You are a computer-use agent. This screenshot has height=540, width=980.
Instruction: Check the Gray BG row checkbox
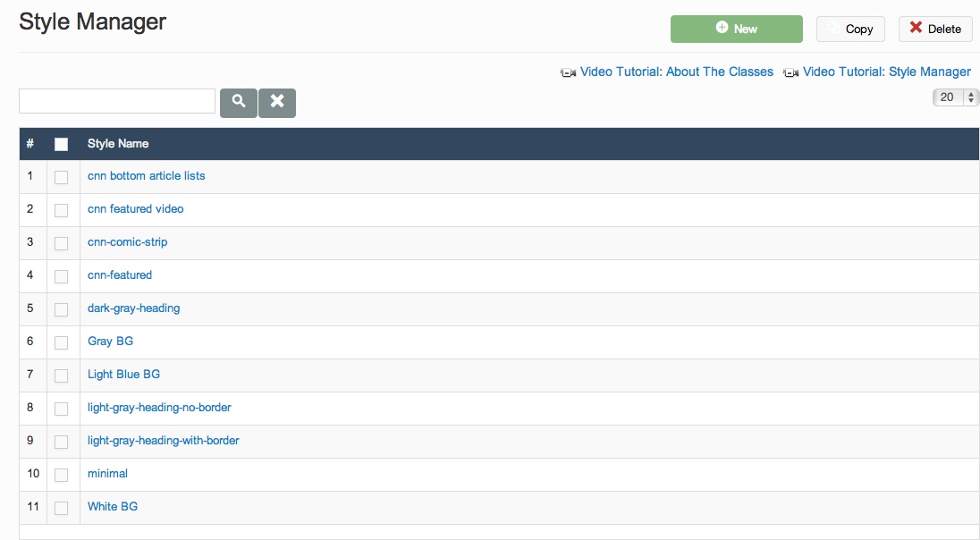pyautogui.click(x=61, y=342)
